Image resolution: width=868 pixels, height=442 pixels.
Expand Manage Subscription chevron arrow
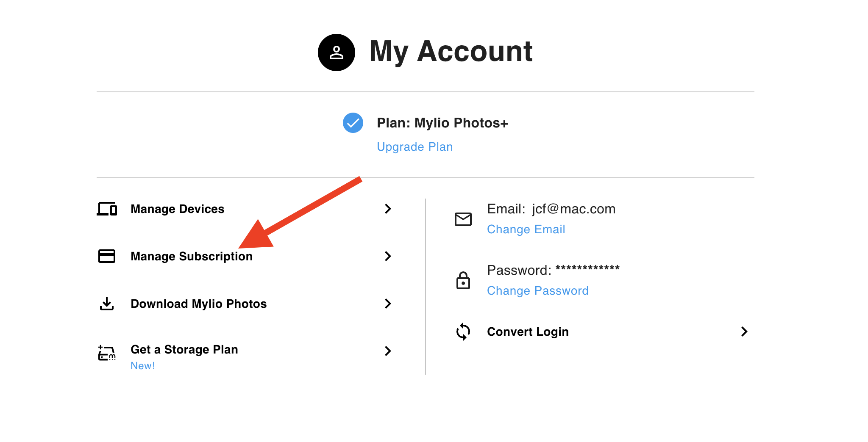coord(387,256)
